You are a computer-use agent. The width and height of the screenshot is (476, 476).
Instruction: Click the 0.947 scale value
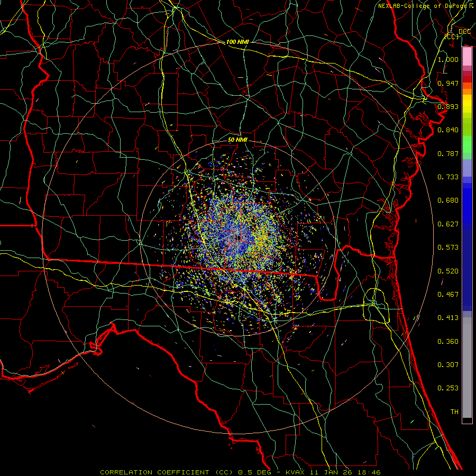tap(448, 83)
